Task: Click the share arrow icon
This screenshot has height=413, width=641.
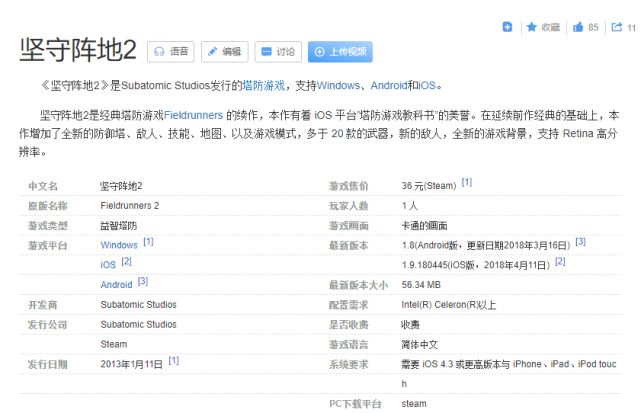Action: coord(616,27)
